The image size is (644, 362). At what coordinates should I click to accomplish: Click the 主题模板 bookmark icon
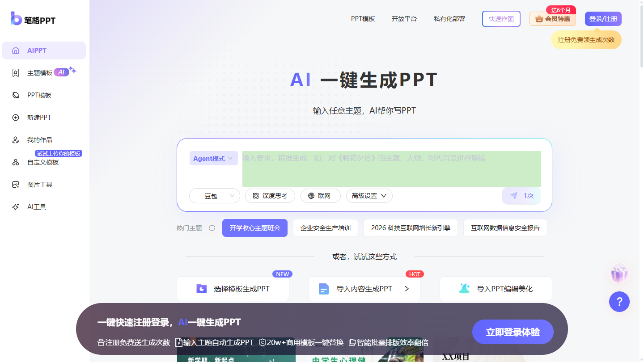pos(16,73)
